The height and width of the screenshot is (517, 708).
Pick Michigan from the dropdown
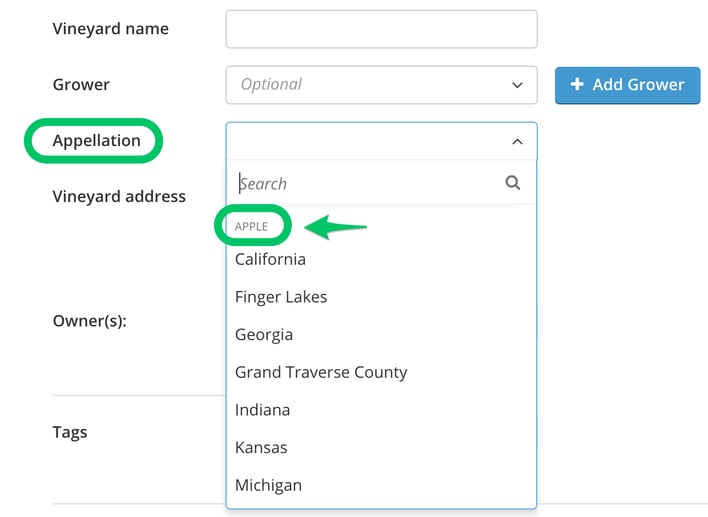point(382,485)
